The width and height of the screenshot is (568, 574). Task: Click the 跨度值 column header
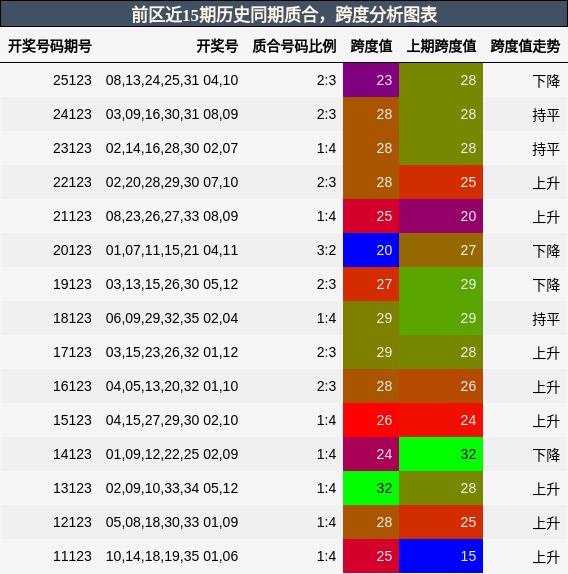click(371, 46)
